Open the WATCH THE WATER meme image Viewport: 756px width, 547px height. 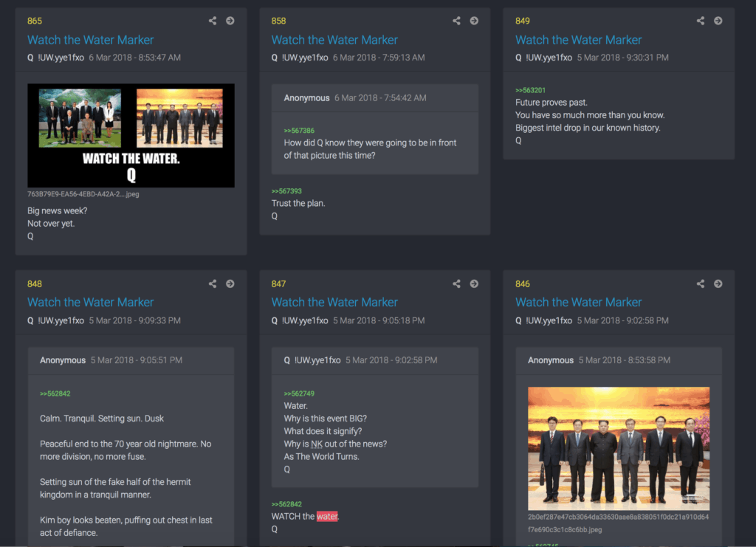tap(131, 135)
